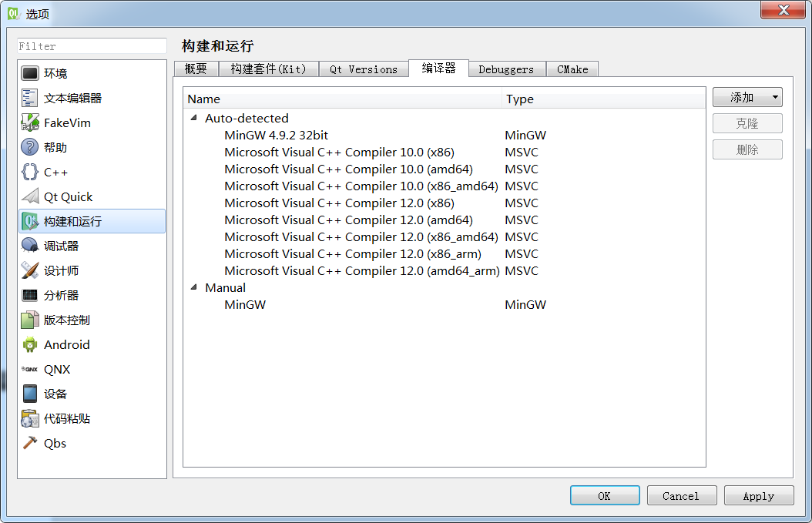Close the 选项 dialog window
812x523 pixels.
(x=783, y=10)
